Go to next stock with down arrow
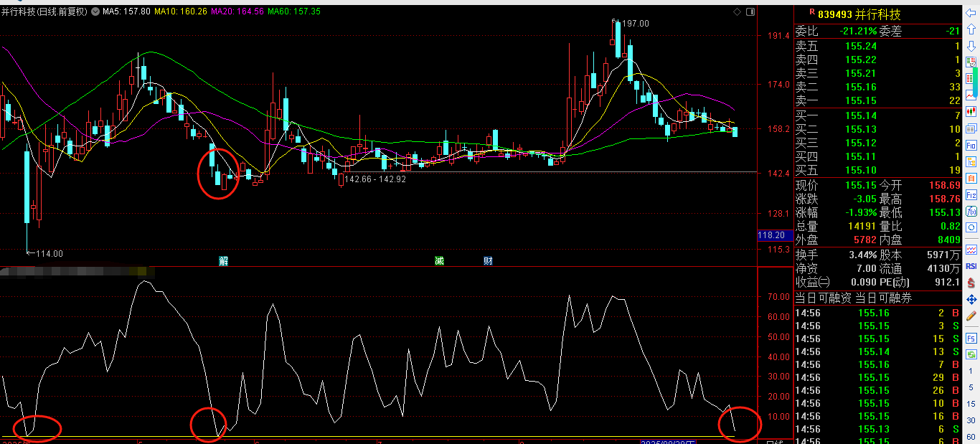This screenshot has height=444, width=980. click(x=972, y=45)
